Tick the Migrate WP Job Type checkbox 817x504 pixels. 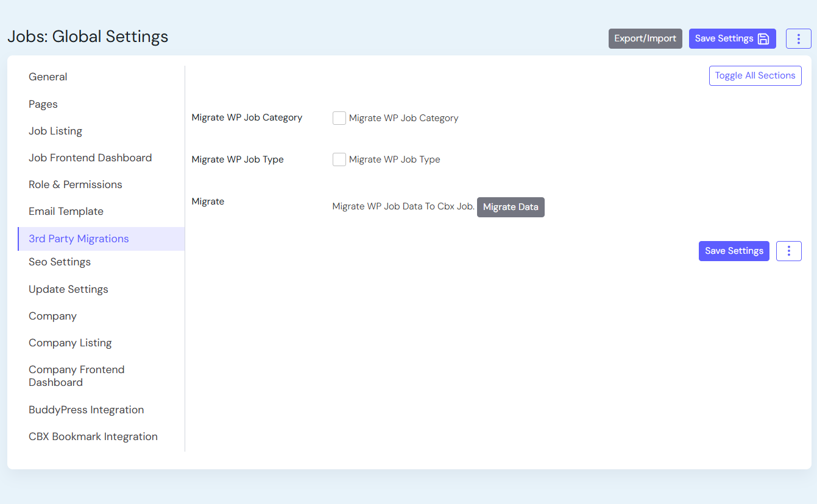(x=339, y=159)
